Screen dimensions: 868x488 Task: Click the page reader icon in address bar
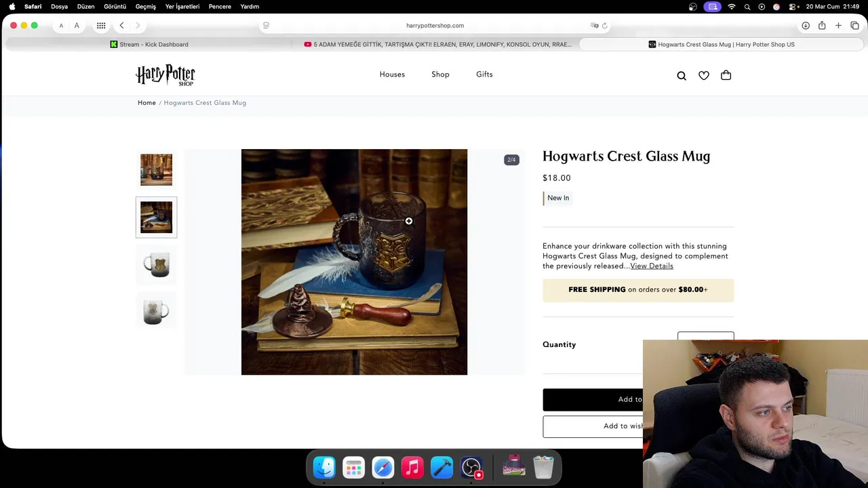(x=266, y=25)
